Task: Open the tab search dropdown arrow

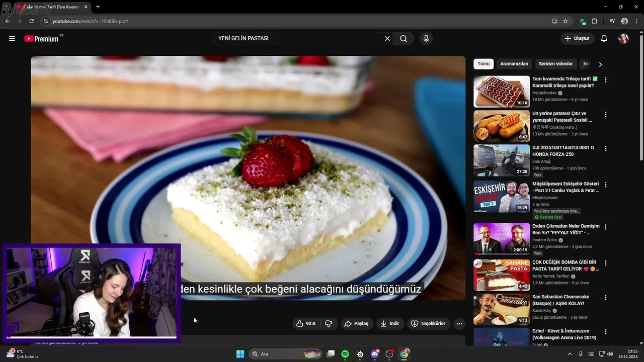Action: click(x=7, y=7)
